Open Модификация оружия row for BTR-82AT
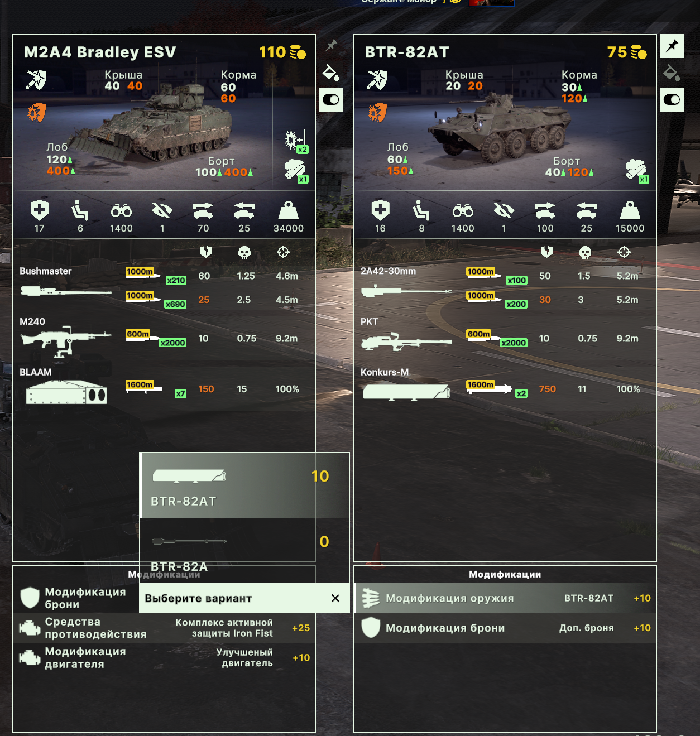The image size is (700, 736). click(x=505, y=598)
